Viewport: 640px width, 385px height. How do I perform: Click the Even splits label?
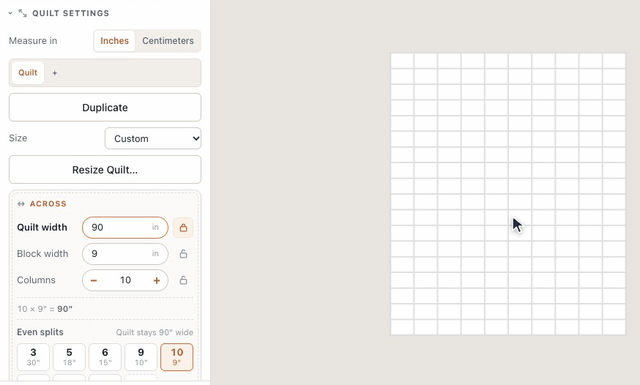point(40,332)
